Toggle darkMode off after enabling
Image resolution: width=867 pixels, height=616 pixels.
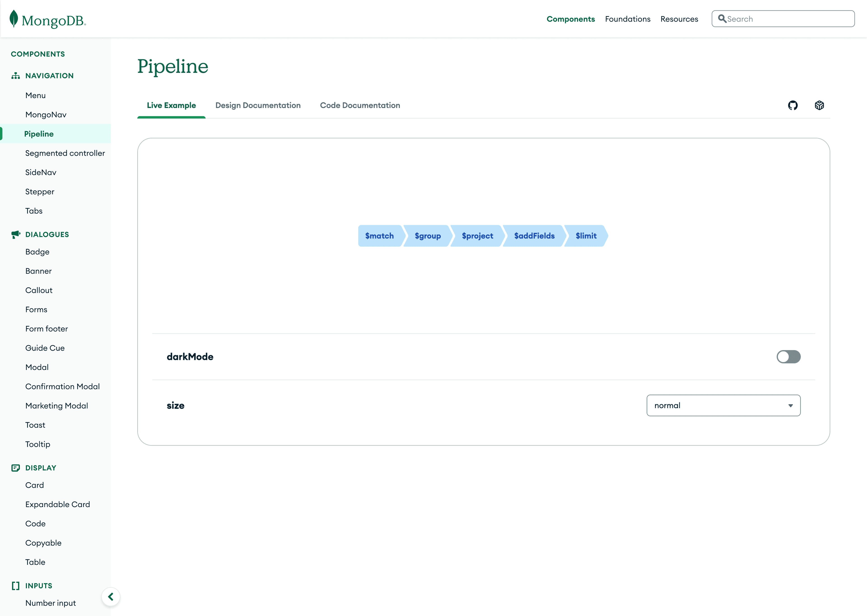point(789,357)
